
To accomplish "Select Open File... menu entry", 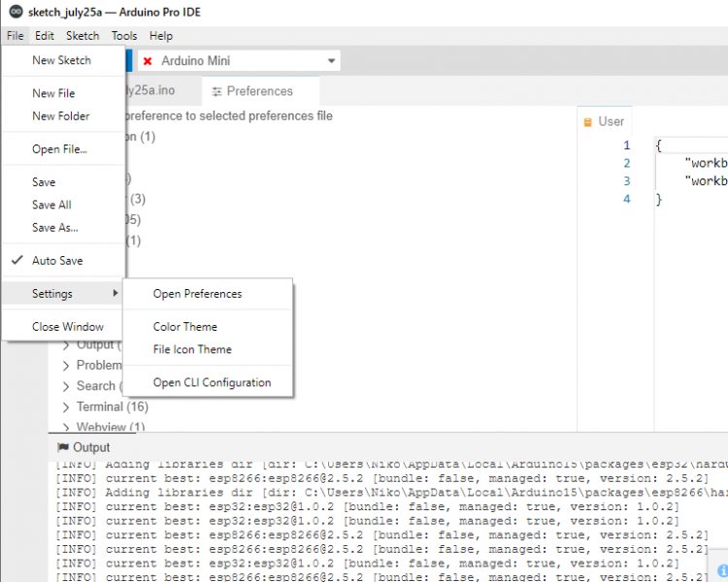I will tap(64, 149).
